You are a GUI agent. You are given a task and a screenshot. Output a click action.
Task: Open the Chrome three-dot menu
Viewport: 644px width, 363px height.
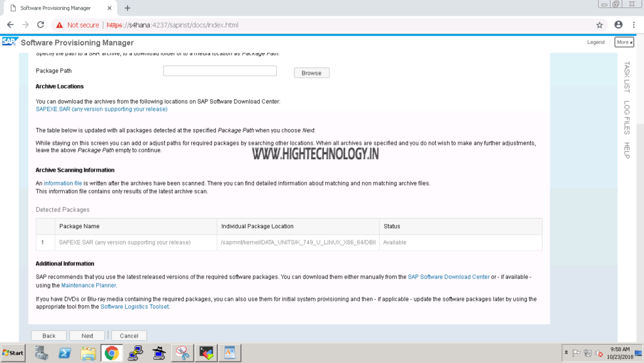tap(634, 25)
